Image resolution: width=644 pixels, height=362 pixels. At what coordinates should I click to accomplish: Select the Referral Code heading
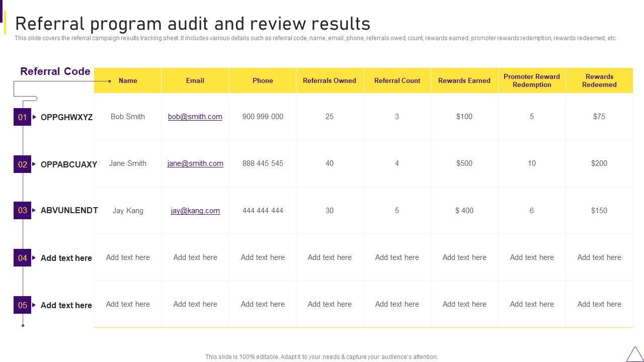coord(55,71)
